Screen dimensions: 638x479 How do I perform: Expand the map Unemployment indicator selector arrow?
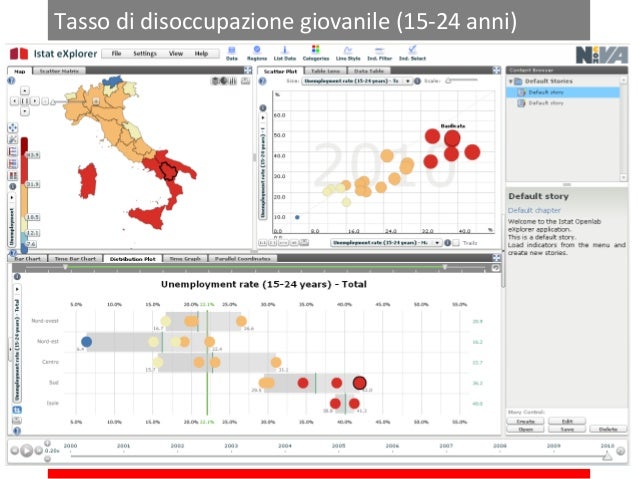[12, 197]
